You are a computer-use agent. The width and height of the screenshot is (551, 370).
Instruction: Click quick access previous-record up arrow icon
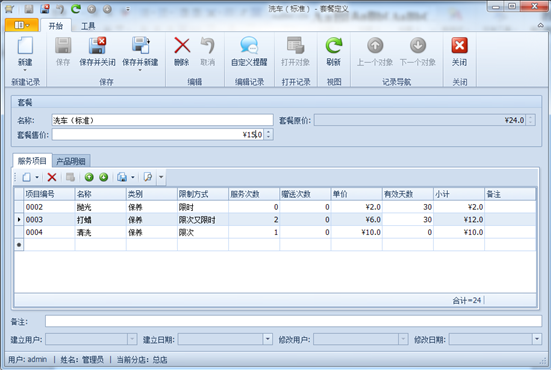tap(92, 9)
